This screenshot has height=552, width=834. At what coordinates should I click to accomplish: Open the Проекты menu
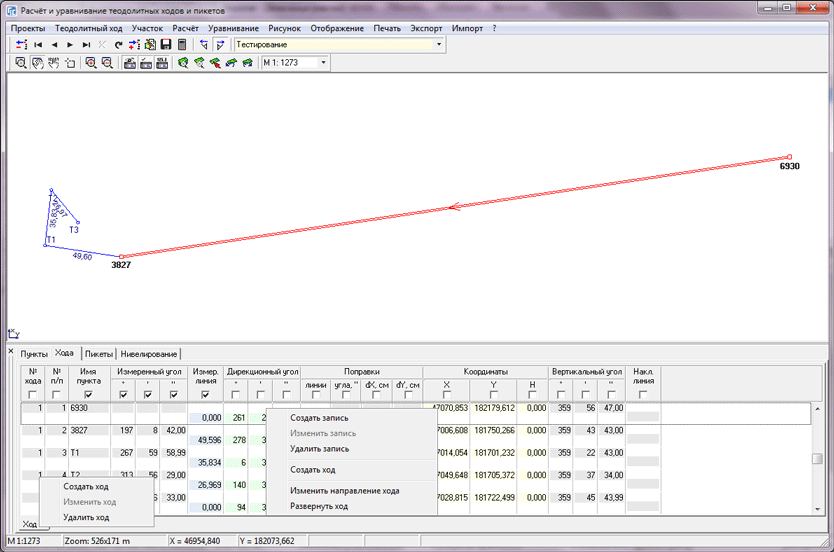(28, 28)
